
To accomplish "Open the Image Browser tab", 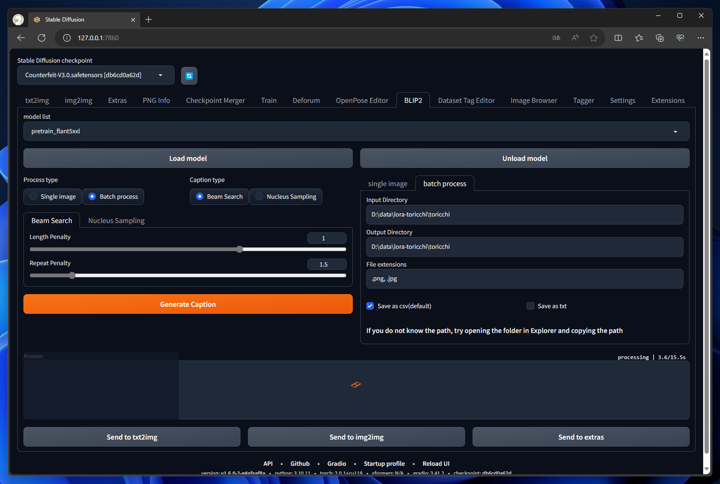I will click(x=534, y=100).
